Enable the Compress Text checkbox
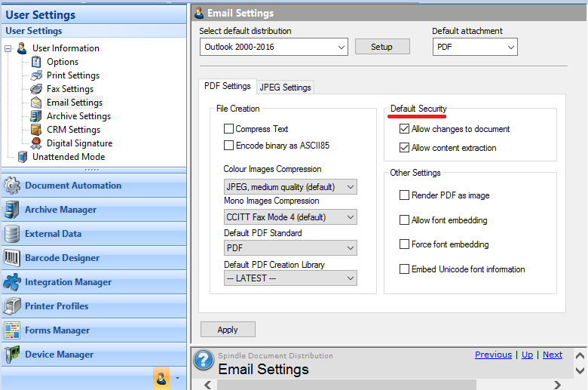The image size is (588, 390). coord(228,129)
